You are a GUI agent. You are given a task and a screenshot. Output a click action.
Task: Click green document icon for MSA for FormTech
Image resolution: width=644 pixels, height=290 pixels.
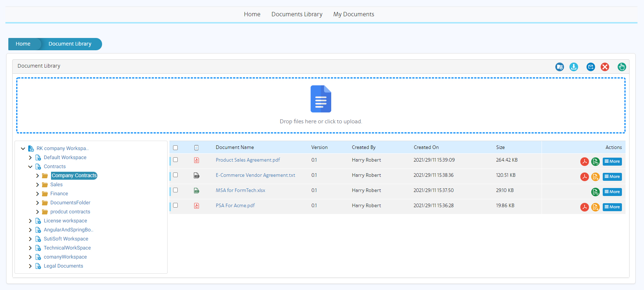(595, 192)
